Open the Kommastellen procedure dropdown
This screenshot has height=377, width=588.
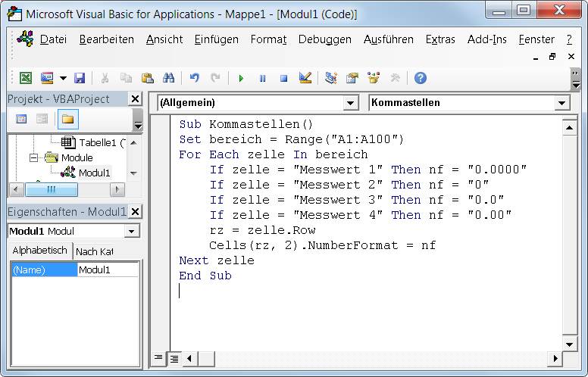click(x=561, y=103)
